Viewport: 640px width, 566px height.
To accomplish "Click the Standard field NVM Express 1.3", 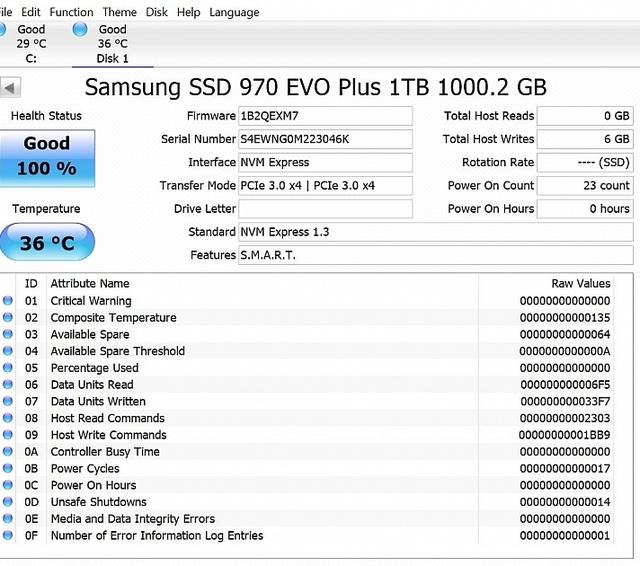I will pos(436,232).
